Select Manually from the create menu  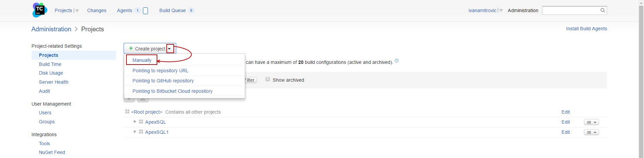[x=142, y=60]
